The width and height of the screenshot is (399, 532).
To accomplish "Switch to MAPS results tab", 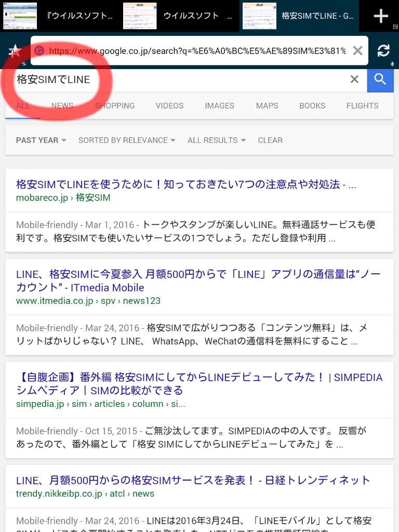I will pos(267,106).
